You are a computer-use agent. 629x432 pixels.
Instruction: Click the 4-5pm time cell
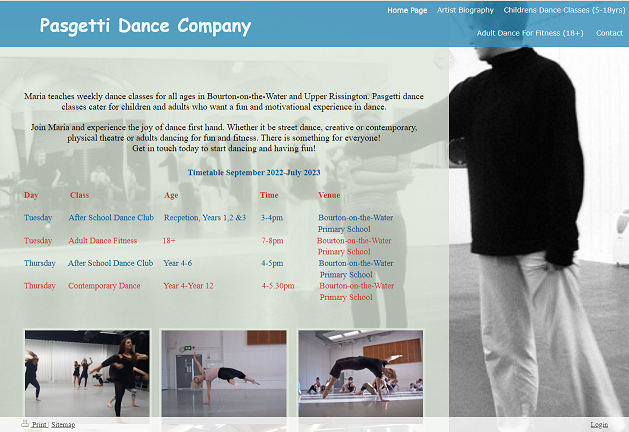272,263
